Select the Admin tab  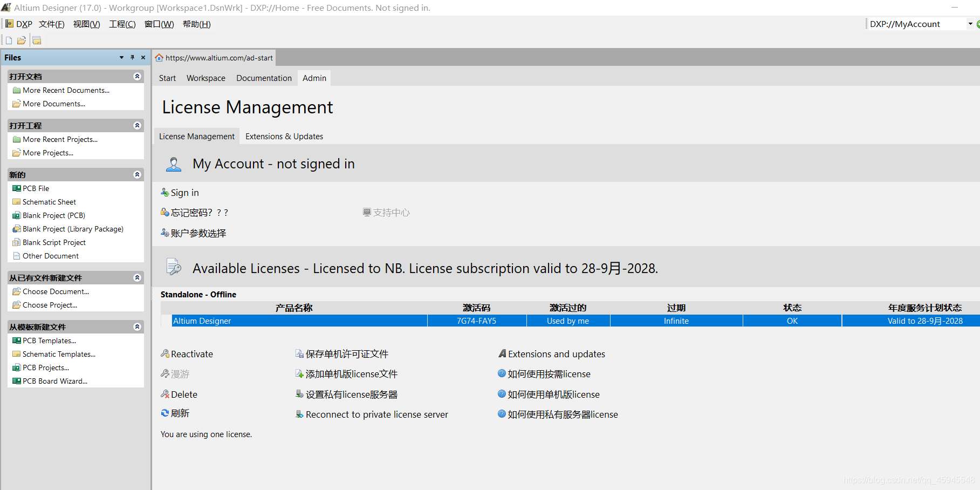point(314,78)
